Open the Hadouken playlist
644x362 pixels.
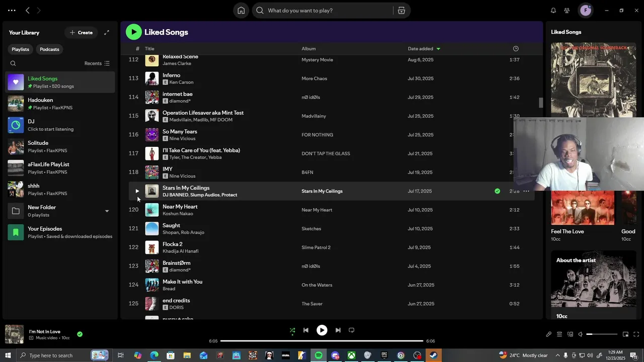coord(60,104)
